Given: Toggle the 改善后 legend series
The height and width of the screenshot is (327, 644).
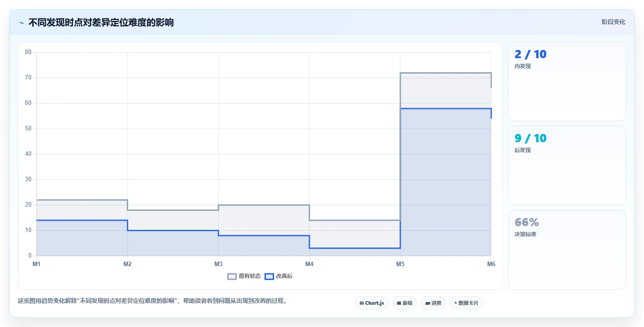Looking at the screenshot, I should point(278,276).
